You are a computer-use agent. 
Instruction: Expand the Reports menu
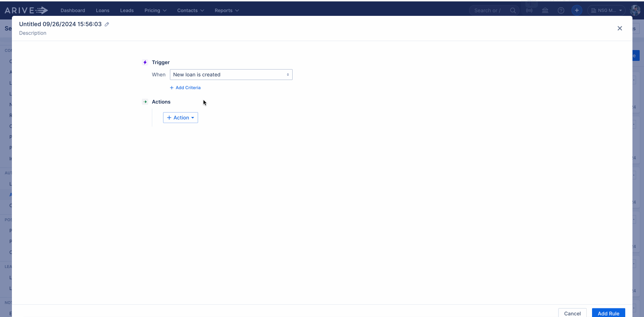tap(227, 10)
